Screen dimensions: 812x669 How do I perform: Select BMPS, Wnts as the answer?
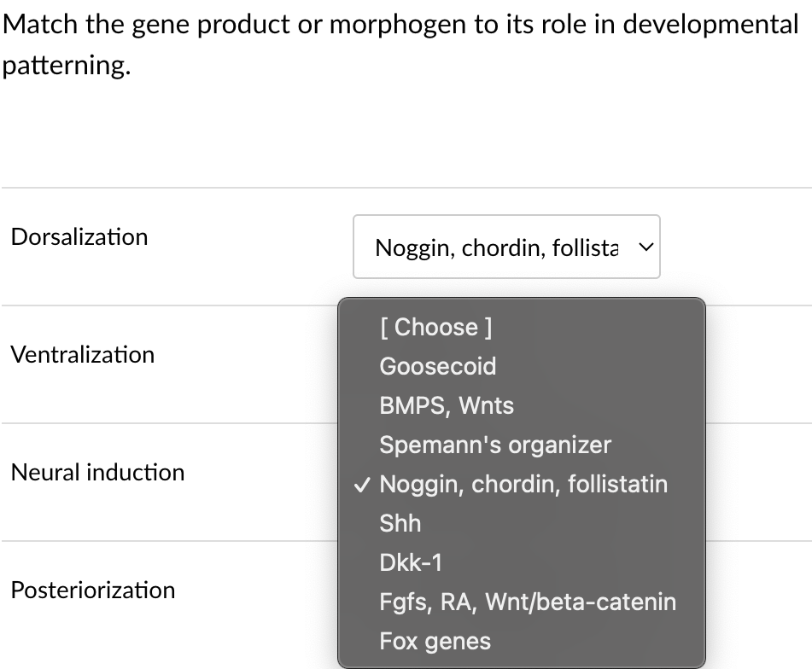tap(446, 405)
